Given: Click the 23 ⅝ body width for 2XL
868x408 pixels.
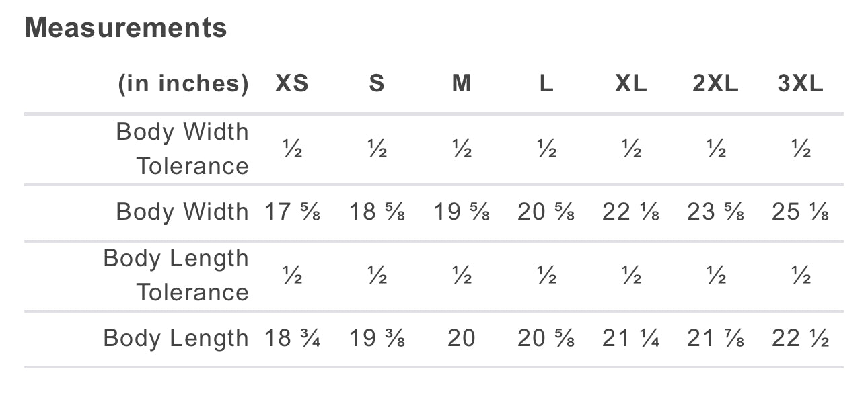Looking at the screenshot, I should click(x=715, y=212).
